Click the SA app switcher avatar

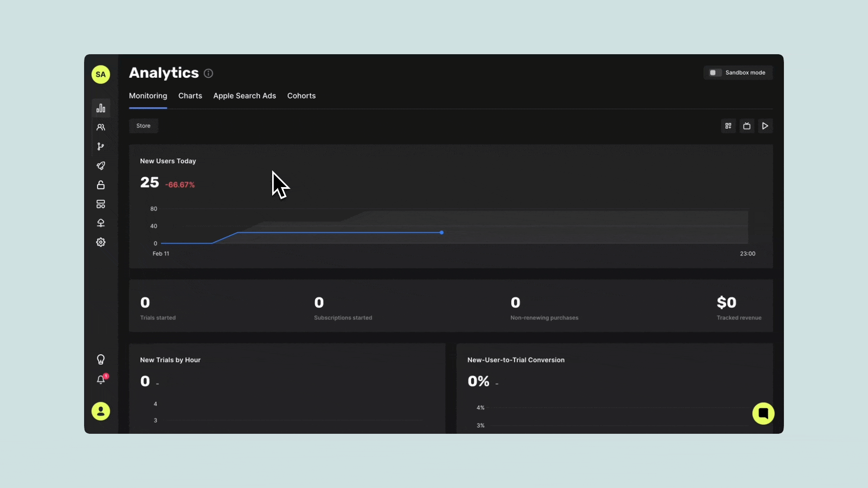click(101, 75)
